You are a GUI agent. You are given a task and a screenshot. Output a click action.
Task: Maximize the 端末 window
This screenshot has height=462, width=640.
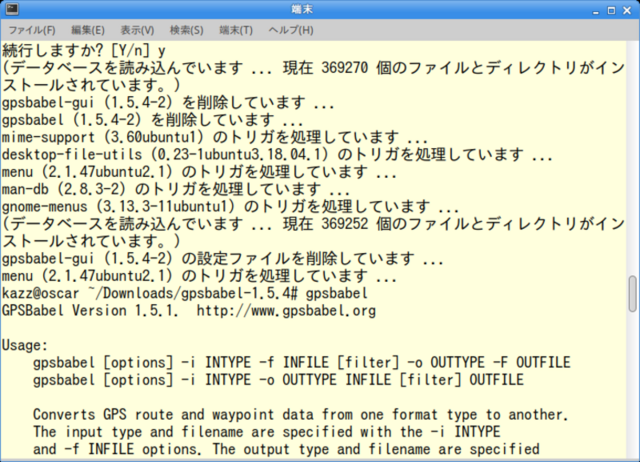click(611, 11)
